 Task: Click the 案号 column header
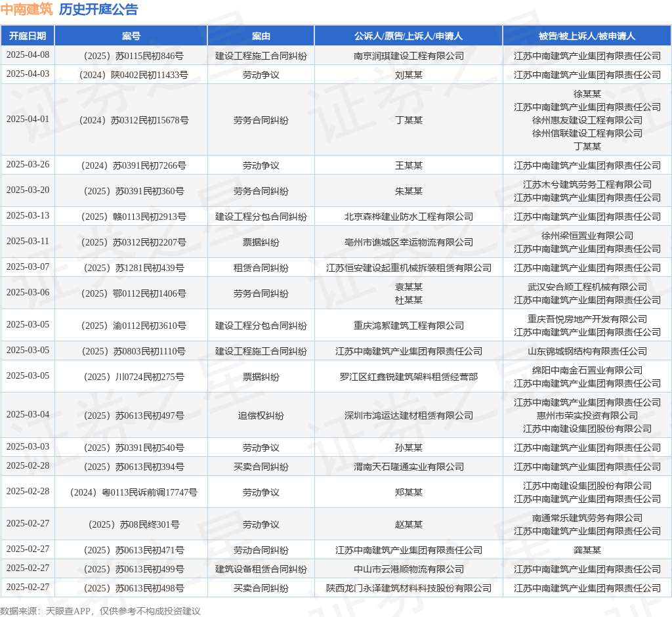coord(131,36)
